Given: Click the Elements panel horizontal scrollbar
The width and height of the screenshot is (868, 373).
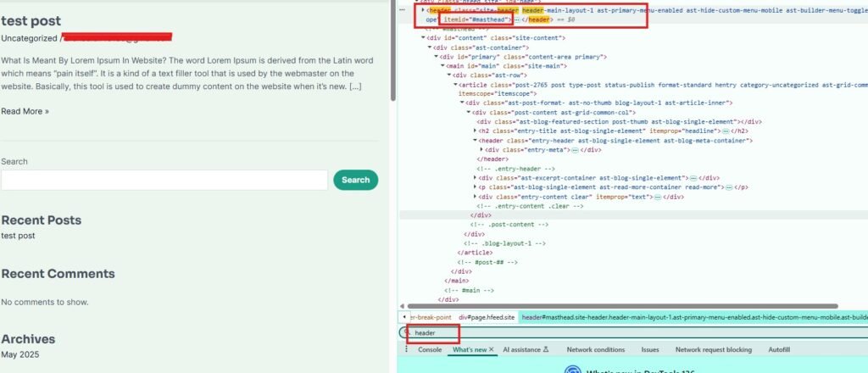Looking at the screenshot, I should [593, 305].
